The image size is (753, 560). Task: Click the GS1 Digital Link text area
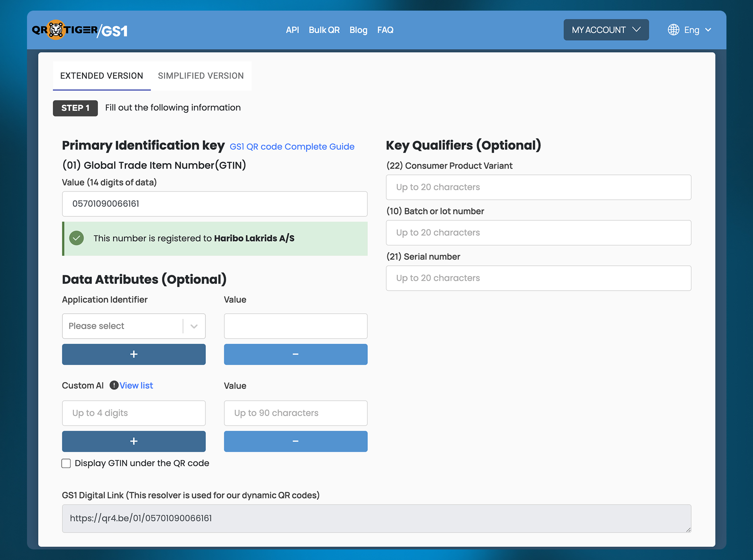(x=376, y=518)
